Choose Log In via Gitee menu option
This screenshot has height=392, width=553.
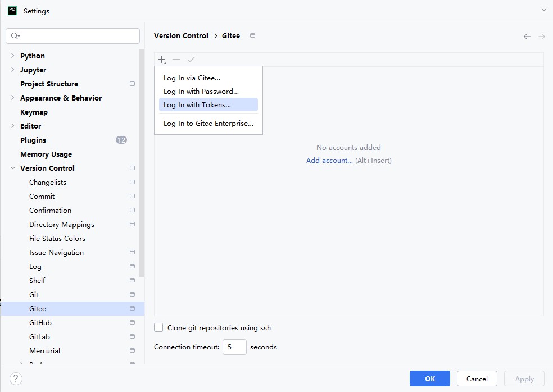click(208, 78)
